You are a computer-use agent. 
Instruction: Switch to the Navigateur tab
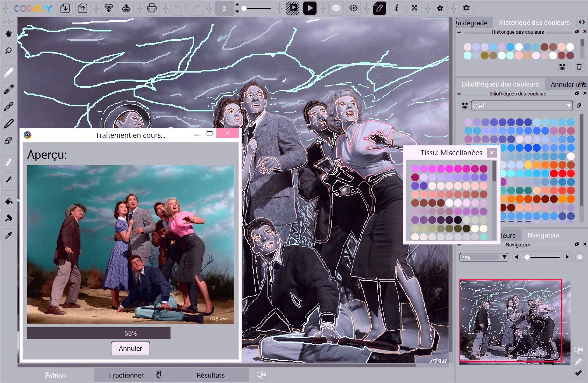[543, 235]
